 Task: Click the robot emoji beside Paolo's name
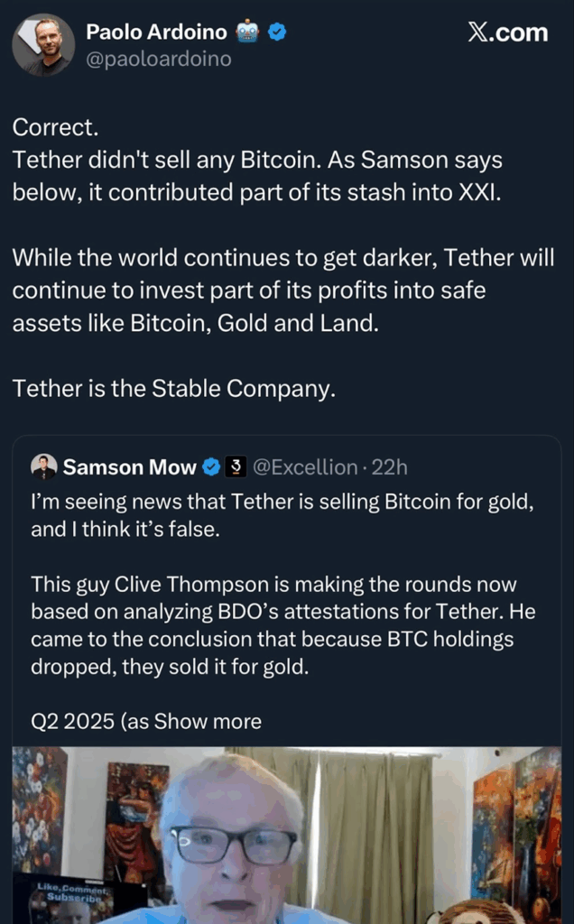coord(248,32)
